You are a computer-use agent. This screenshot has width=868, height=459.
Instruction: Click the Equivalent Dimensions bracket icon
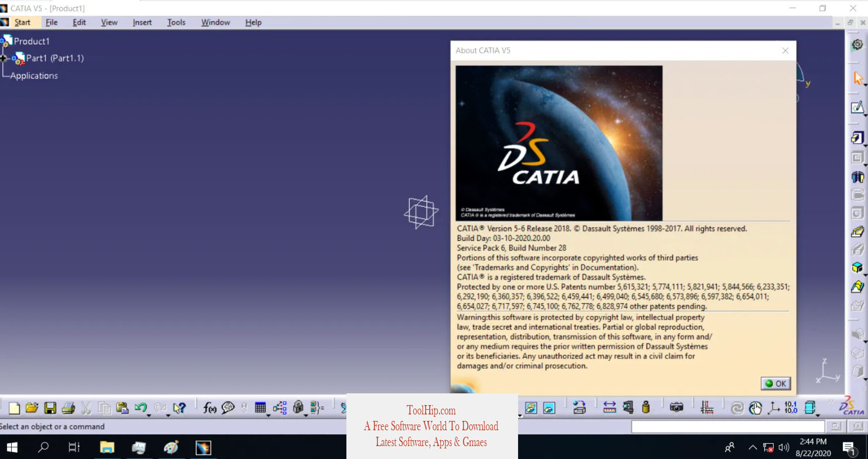click(317, 408)
